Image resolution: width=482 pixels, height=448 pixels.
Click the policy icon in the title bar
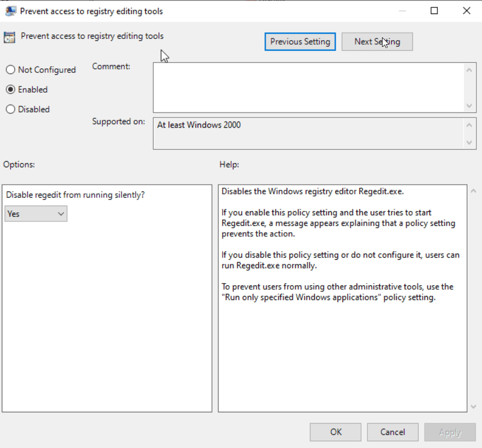pos(10,11)
